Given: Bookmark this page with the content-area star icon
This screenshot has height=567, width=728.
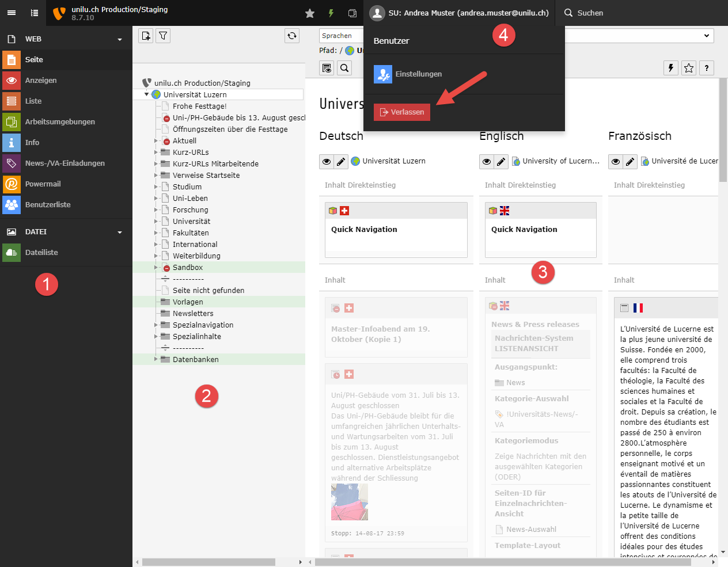Looking at the screenshot, I should 689,68.
